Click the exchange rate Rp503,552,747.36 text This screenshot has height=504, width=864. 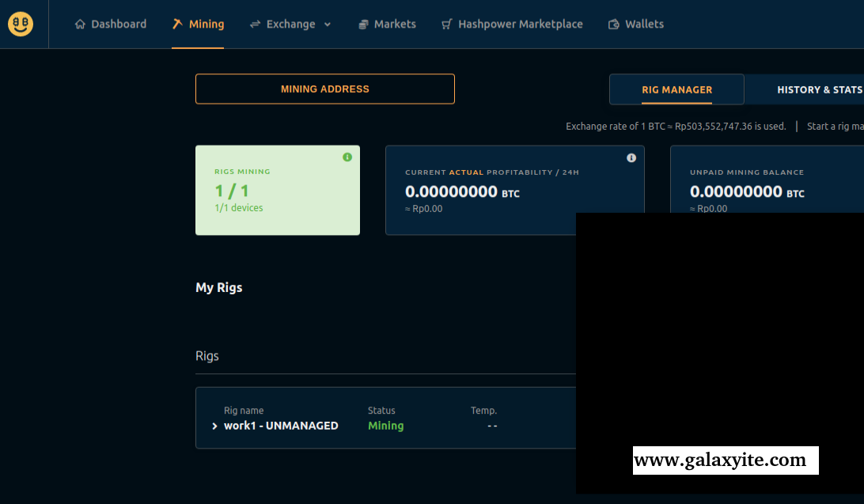713,126
